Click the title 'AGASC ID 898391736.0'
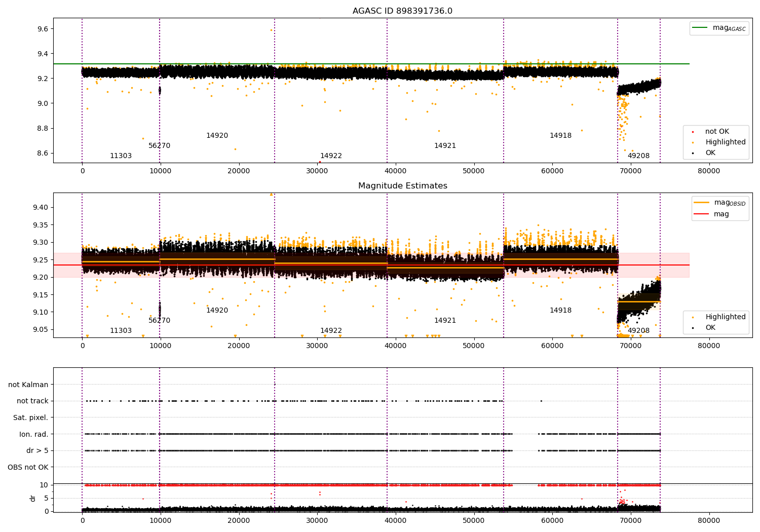Image resolution: width=760 pixels, height=532 pixels. click(x=402, y=11)
